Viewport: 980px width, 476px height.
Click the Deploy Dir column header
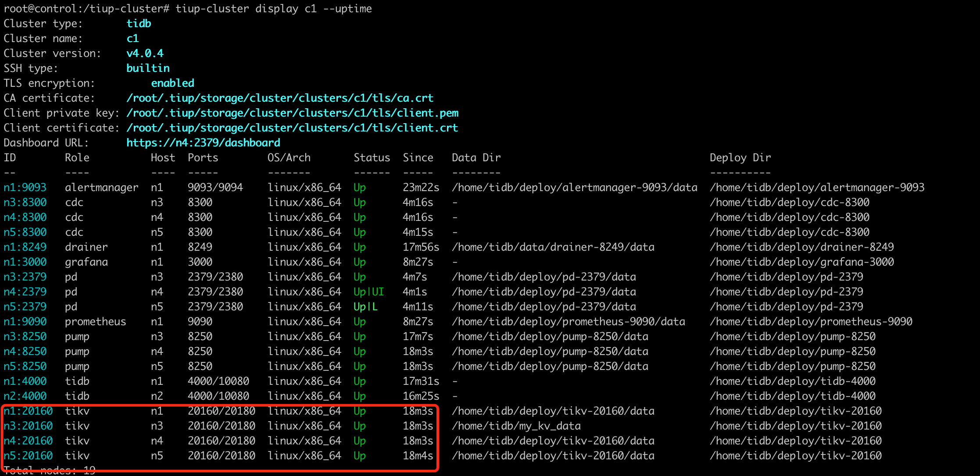[740, 158]
